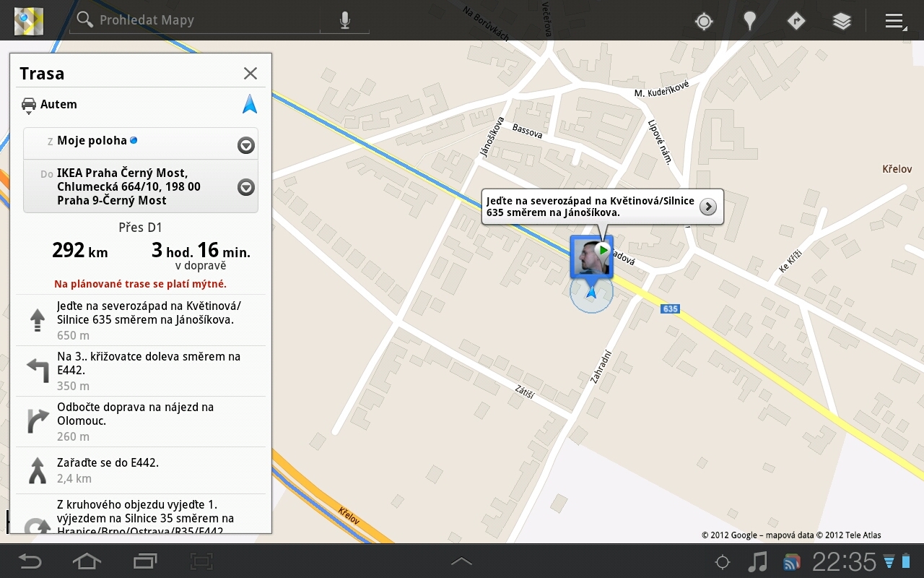Click the 'Prohledat Mapy' search field

click(195, 20)
